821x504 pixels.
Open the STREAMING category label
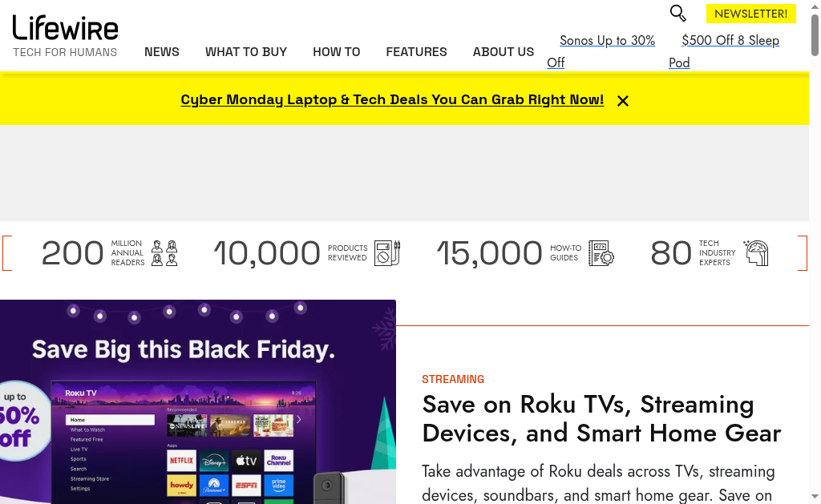[x=453, y=379]
